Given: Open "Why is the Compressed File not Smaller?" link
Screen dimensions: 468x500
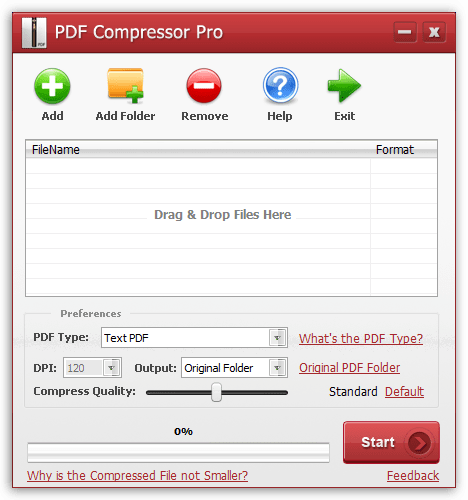Looking at the screenshot, I should [x=137, y=475].
